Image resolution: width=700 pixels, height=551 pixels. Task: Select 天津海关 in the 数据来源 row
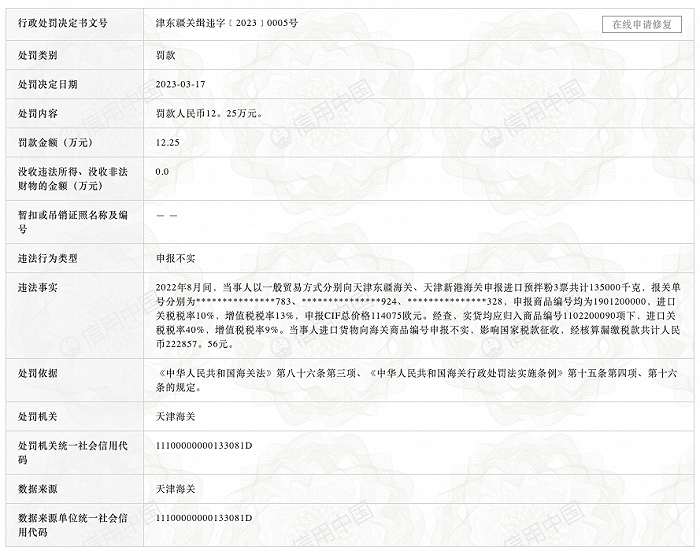click(x=175, y=489)
